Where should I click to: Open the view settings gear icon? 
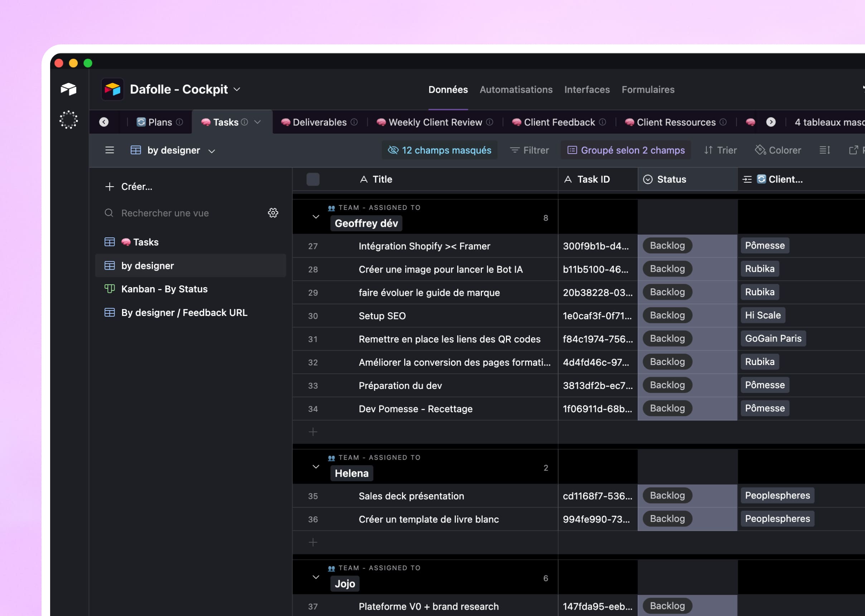click(x=273, y=213)
